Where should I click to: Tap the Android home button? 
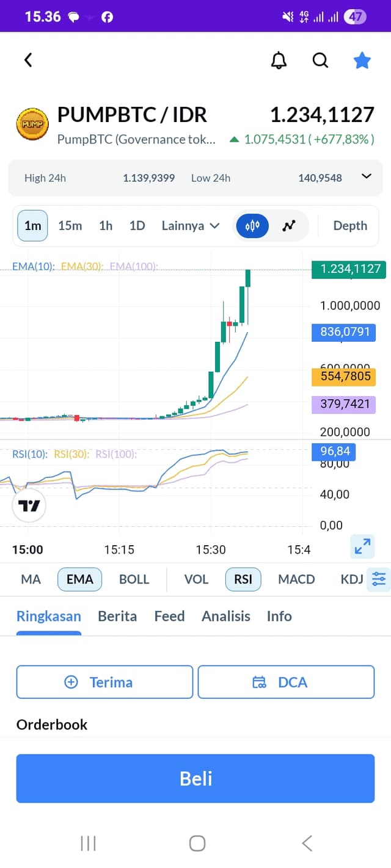tap(197, 844)
